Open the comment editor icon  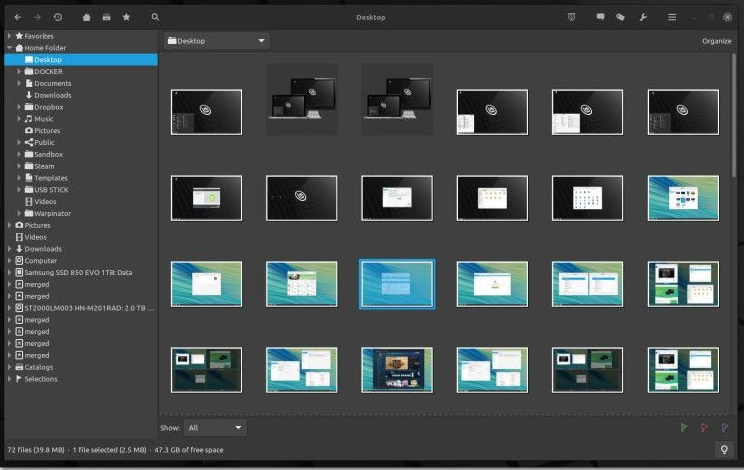(x=600, y=17)
